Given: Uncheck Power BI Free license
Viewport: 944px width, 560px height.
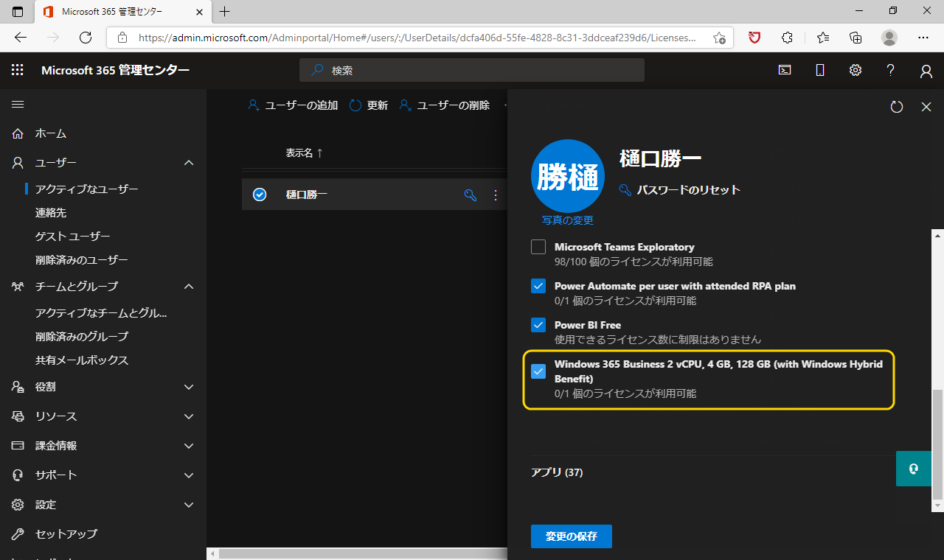Looking at the screenshot, I should (538, 325).
